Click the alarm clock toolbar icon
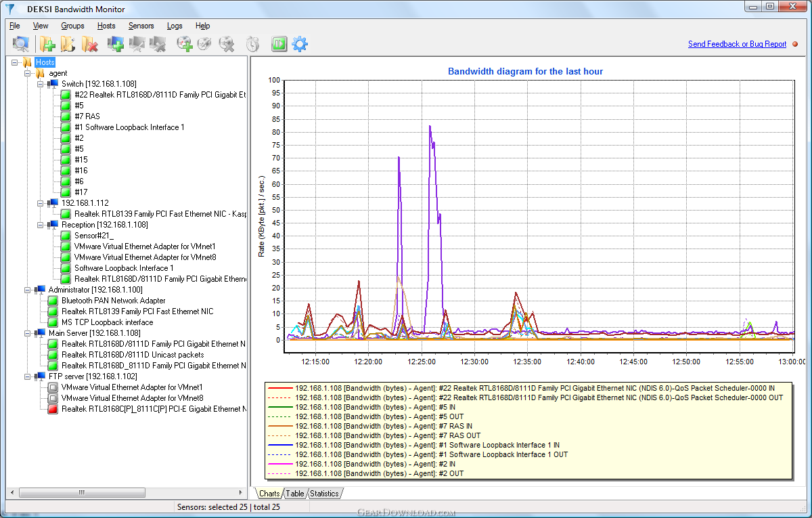 252,44
